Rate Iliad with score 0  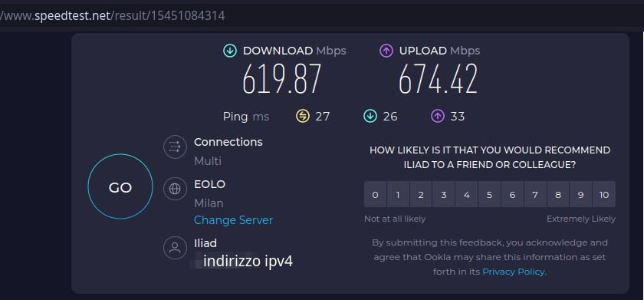pos(376,194)
